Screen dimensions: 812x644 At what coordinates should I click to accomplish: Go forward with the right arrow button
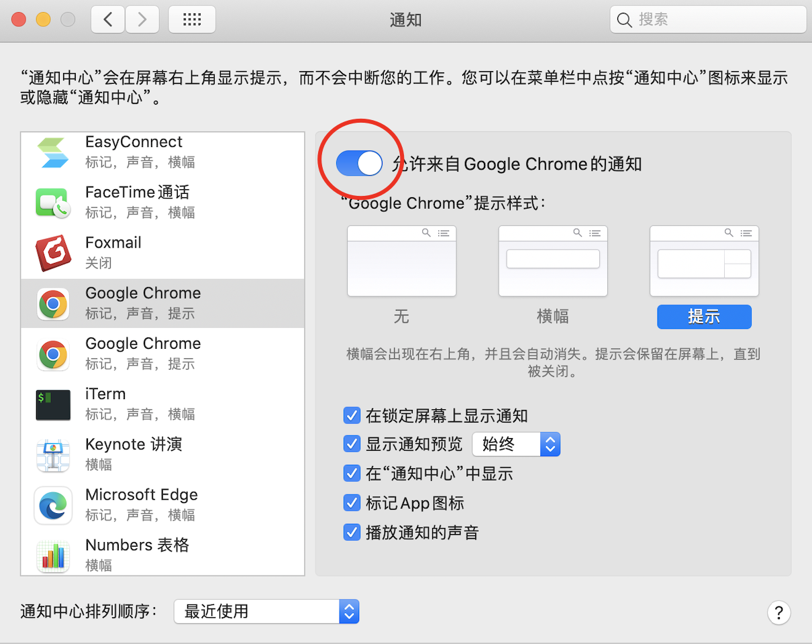point(142,19)
